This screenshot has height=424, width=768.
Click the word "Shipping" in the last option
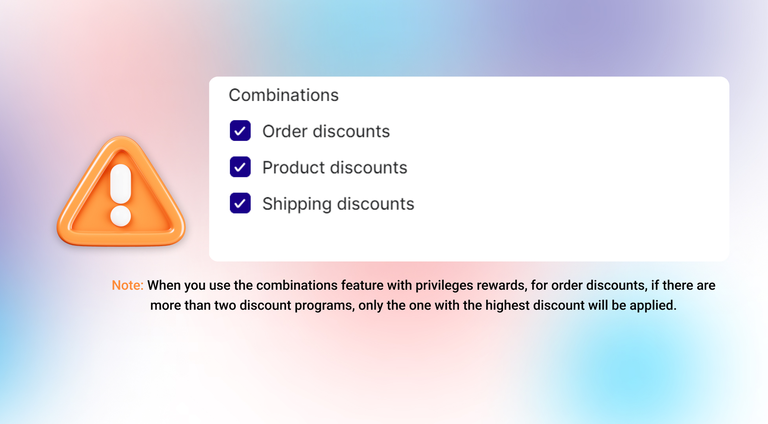pyautogui.click(x=296, y=203)
